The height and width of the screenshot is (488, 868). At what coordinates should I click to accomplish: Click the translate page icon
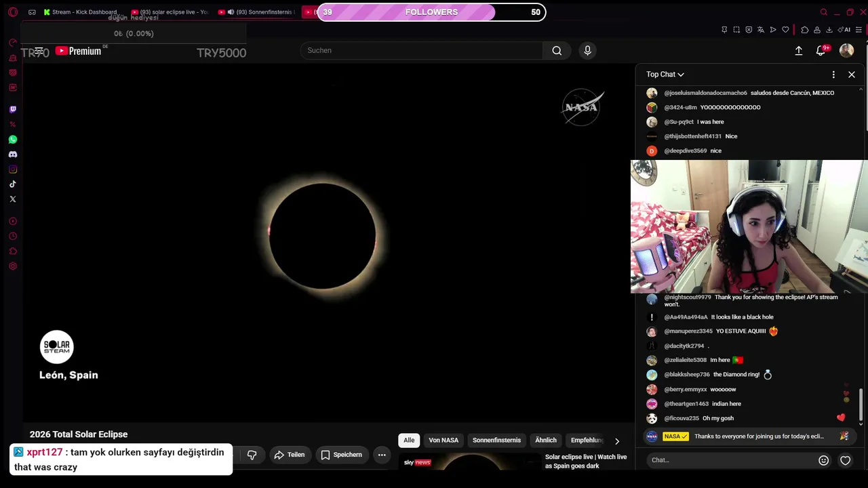coord(761,30)
